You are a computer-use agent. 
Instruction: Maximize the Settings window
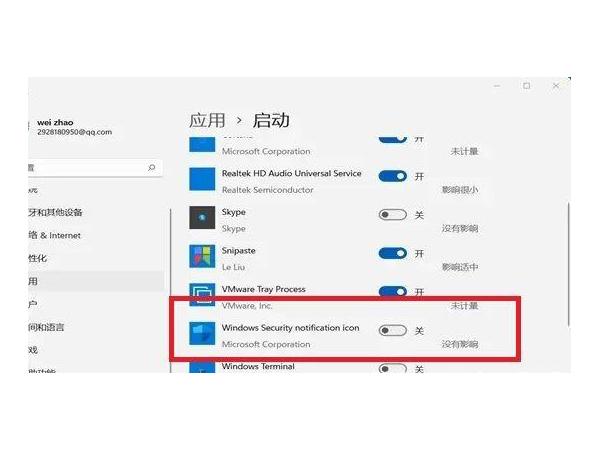pos(527,86)
